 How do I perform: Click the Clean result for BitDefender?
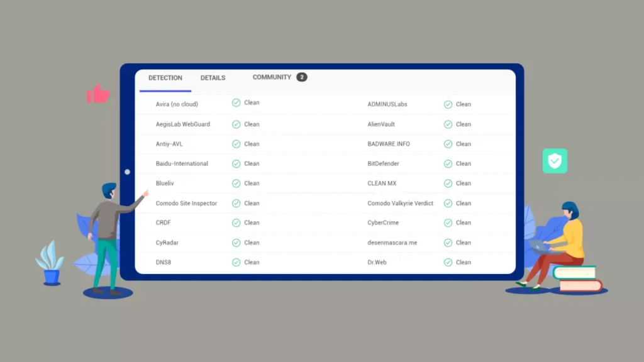(x=464, y=164)
